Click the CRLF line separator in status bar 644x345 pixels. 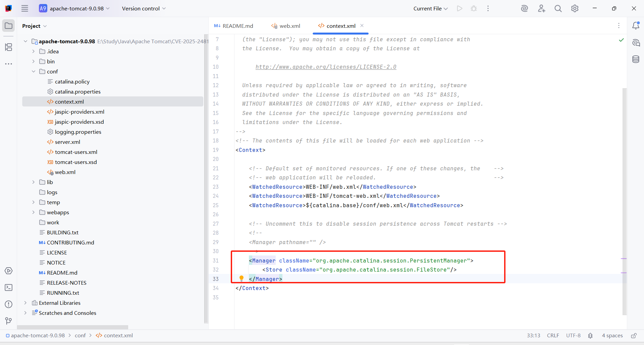coord(553,336)
